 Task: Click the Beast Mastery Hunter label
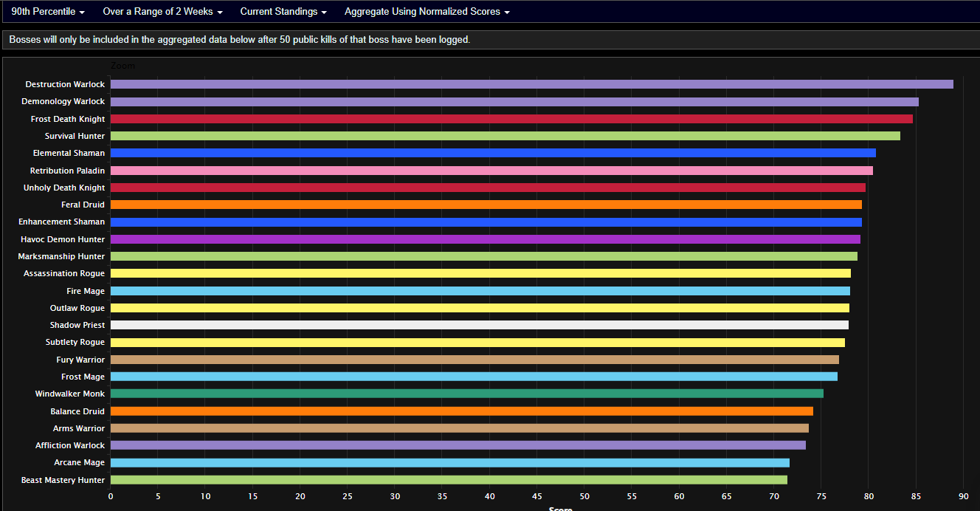click(63, 480)
